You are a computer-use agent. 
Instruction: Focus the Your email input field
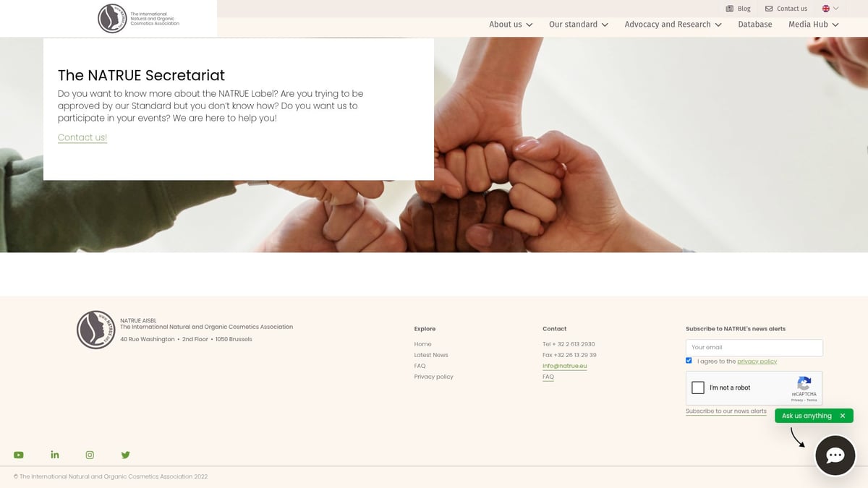point(754,348)
